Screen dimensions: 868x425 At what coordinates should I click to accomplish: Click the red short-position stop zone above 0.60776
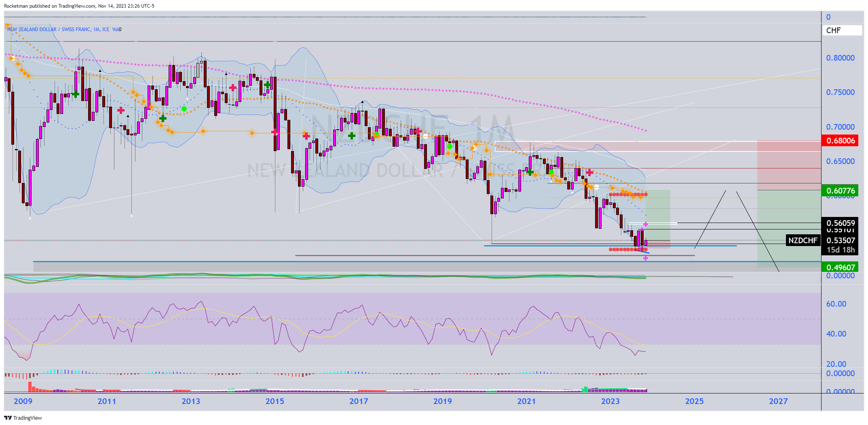pyautogui.click(x=789, y=165)
